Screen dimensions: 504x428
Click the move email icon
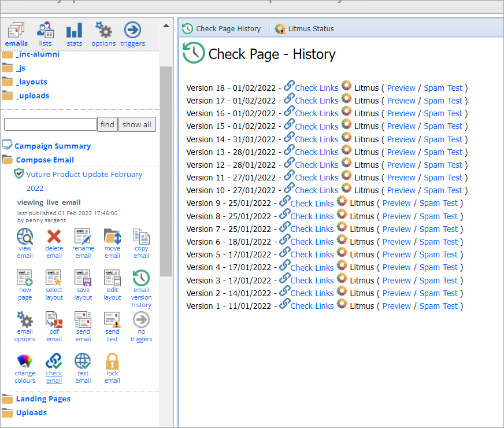[x=112, y=237]
